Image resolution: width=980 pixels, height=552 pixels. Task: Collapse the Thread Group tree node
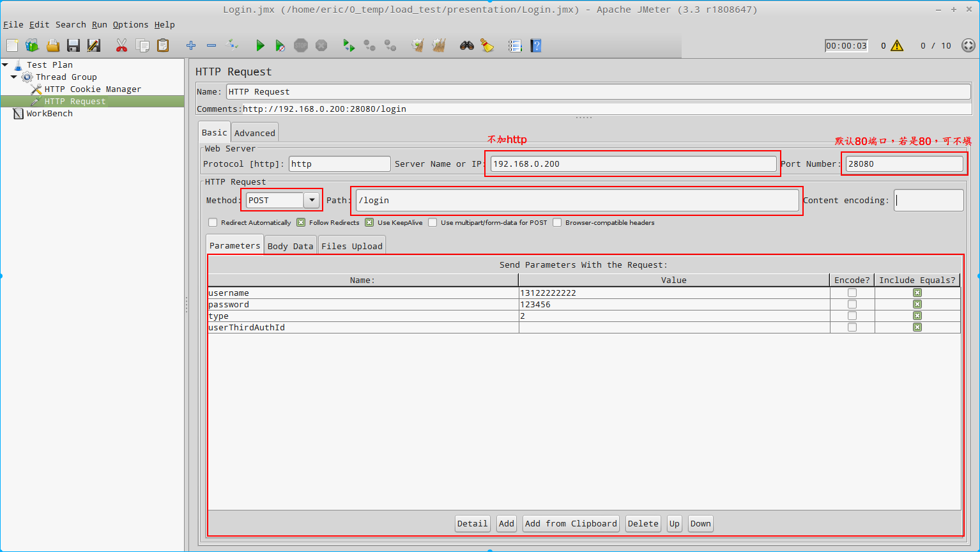(14, 77)
